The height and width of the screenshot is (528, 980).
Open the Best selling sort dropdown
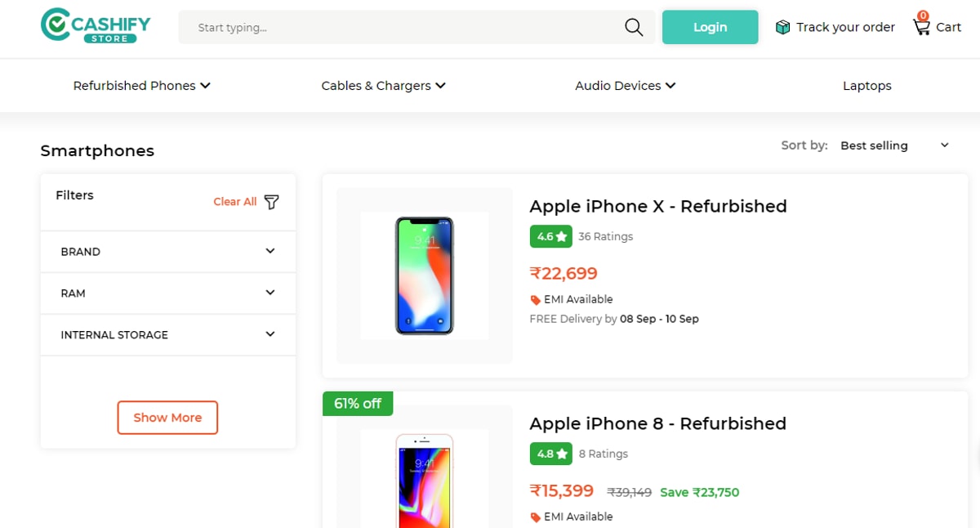tap(890, 145)
